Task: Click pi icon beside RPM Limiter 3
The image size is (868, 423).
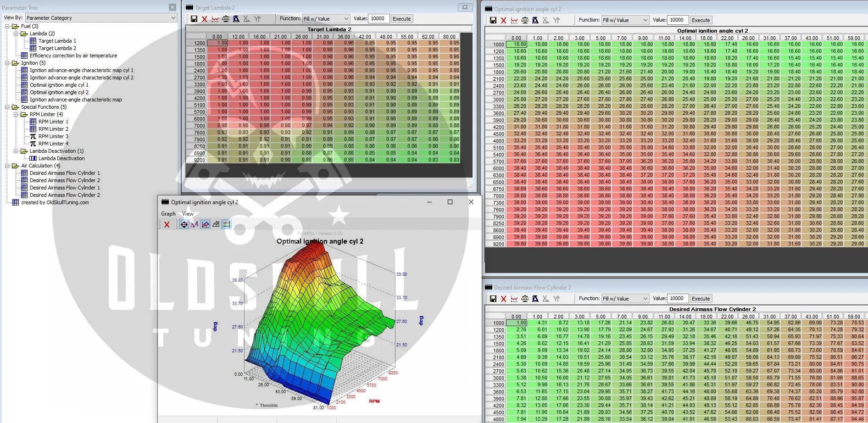Action: (33, 136)
